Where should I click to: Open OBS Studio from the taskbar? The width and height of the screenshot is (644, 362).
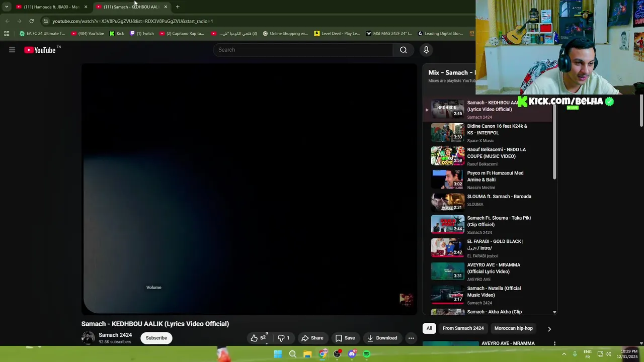pos(337,354)
